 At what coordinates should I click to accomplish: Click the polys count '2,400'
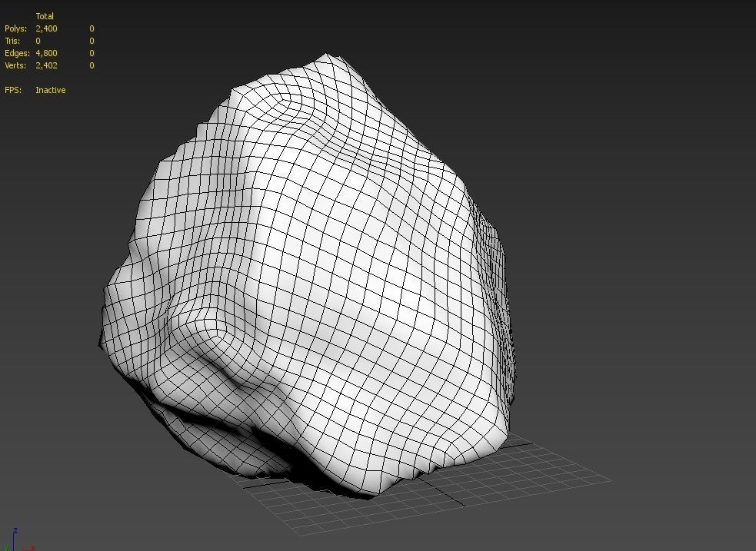tap(46, 28)
